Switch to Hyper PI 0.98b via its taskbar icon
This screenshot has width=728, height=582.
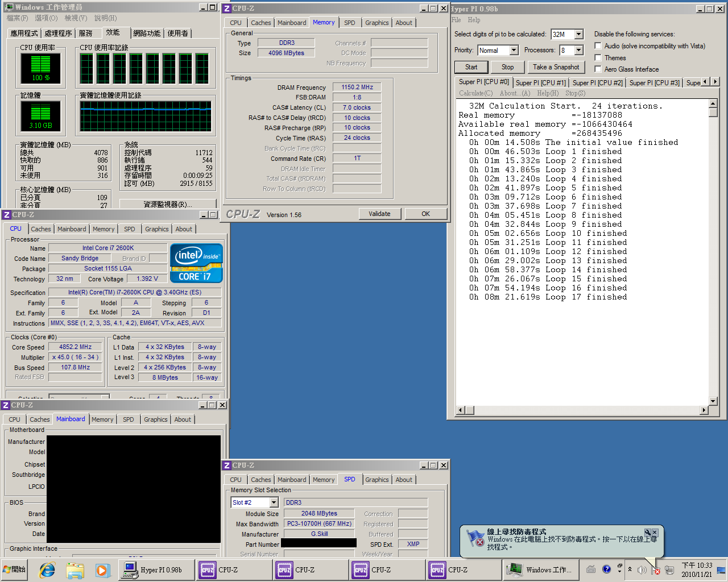click(x=130, y=569)
